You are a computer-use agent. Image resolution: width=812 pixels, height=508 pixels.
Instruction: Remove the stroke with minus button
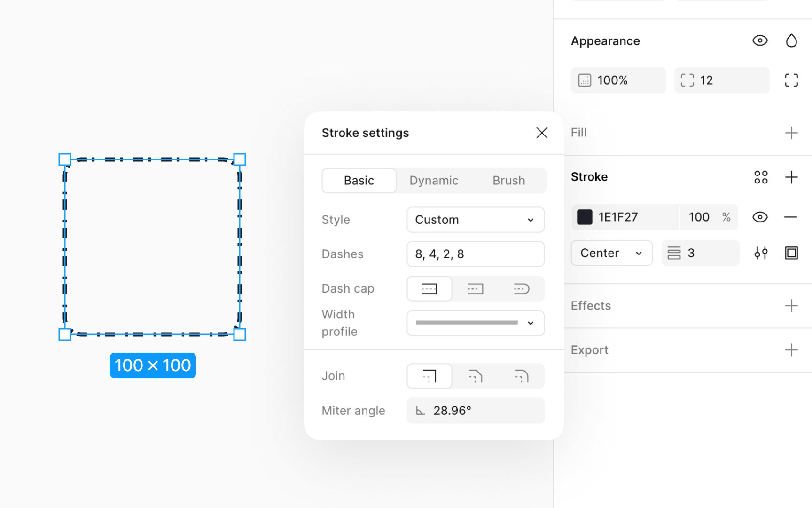[x=791, y=217]
